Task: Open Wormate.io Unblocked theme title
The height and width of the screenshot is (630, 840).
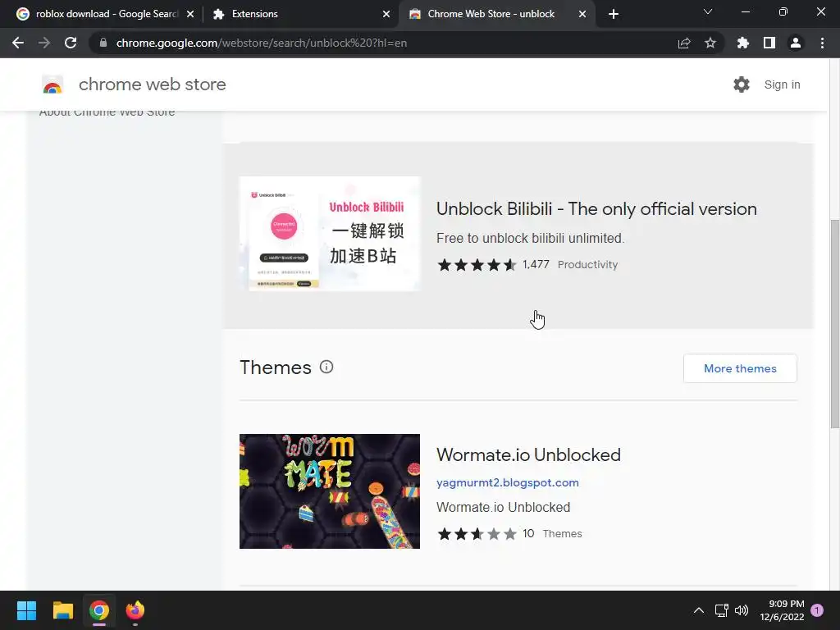Action: (528, 454)
